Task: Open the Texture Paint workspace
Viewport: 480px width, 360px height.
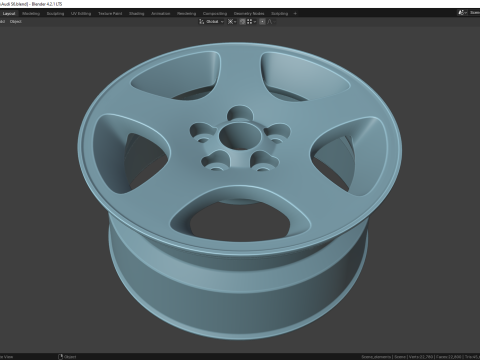Action: pos(110,14)
